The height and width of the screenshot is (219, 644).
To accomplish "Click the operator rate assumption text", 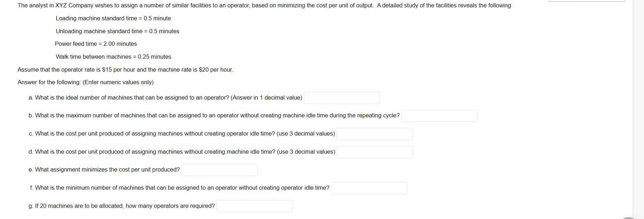I will coord(125,70).
